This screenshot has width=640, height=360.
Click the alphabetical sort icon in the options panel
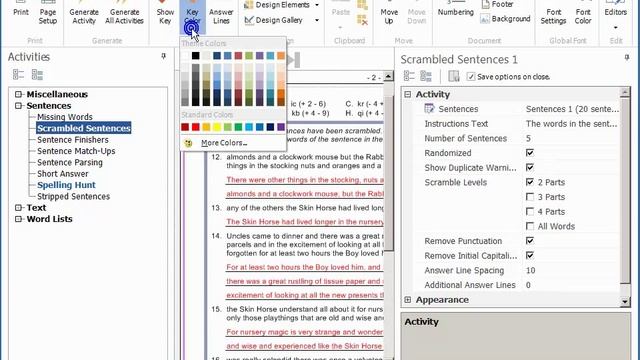[x=426, y=76]
